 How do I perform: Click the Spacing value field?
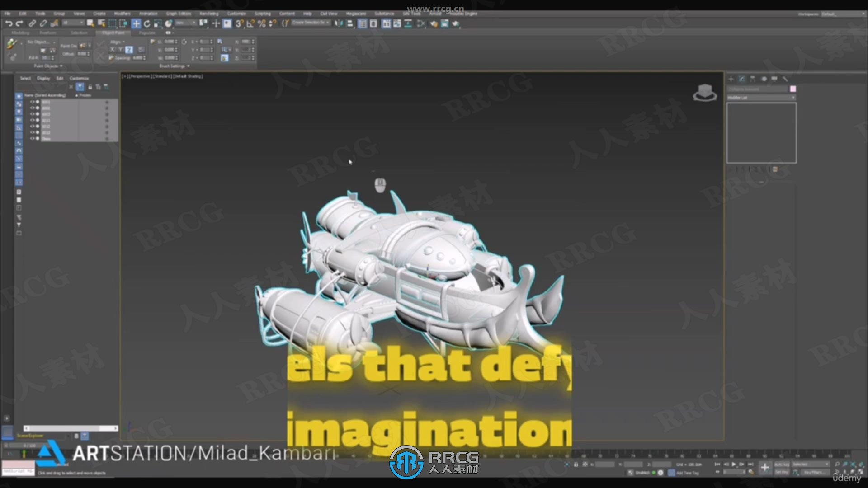[x=138, y=58]
